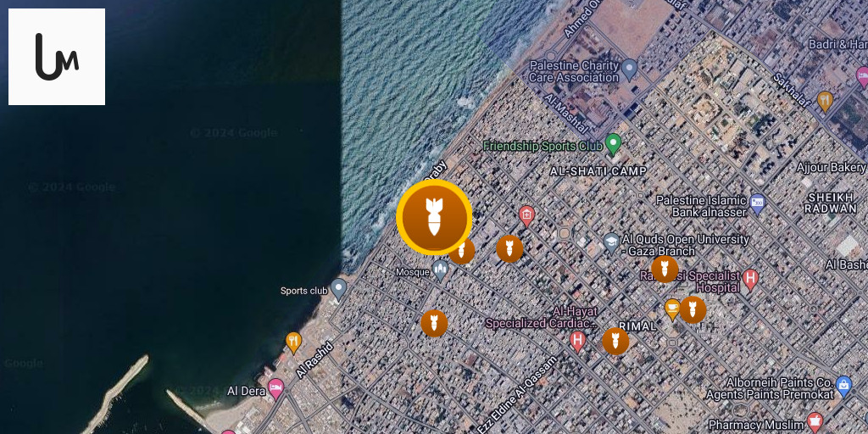Click the Friendship Sports Club green pin

click(x=613, y=144)
